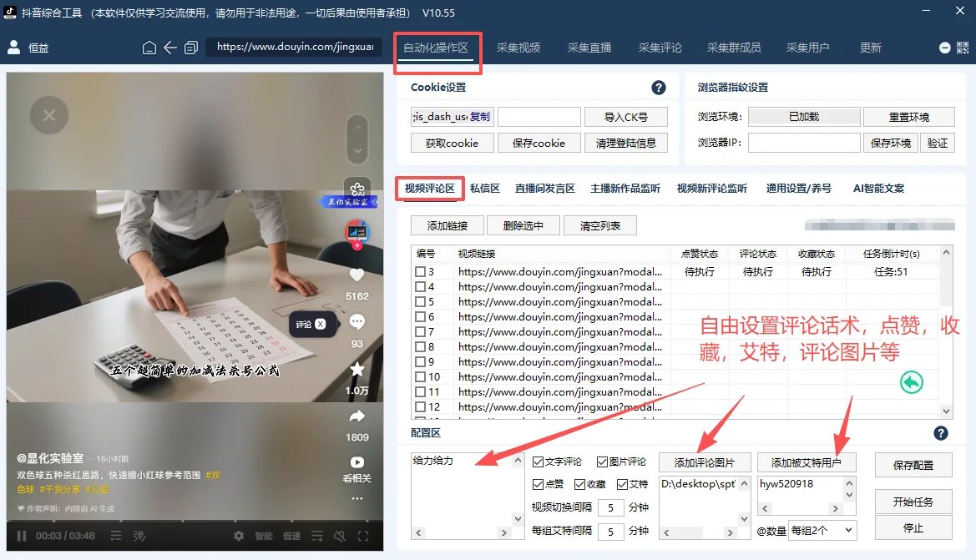The height and width of the screenshot is (560, 976).
Task: Mute the video with the speaker icon
Action: pyautogui.click(x=339, y=536)
